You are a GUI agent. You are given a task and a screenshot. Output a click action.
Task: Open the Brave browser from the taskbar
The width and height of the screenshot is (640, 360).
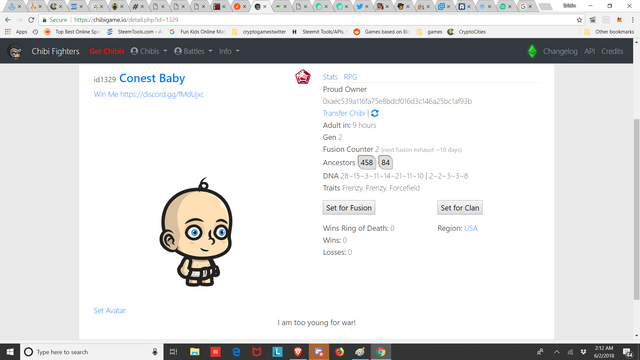pyautogui.click(x=298, y=352)
